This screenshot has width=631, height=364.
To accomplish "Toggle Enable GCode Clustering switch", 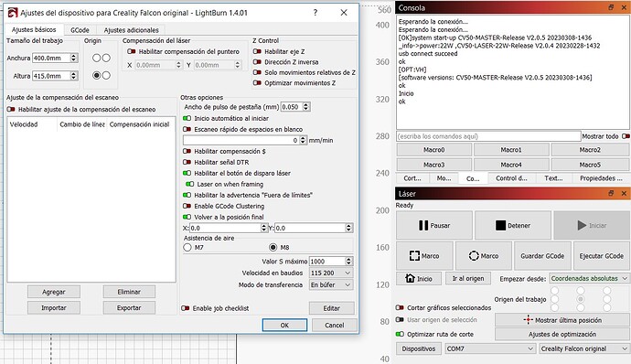I will coord(187,206).
